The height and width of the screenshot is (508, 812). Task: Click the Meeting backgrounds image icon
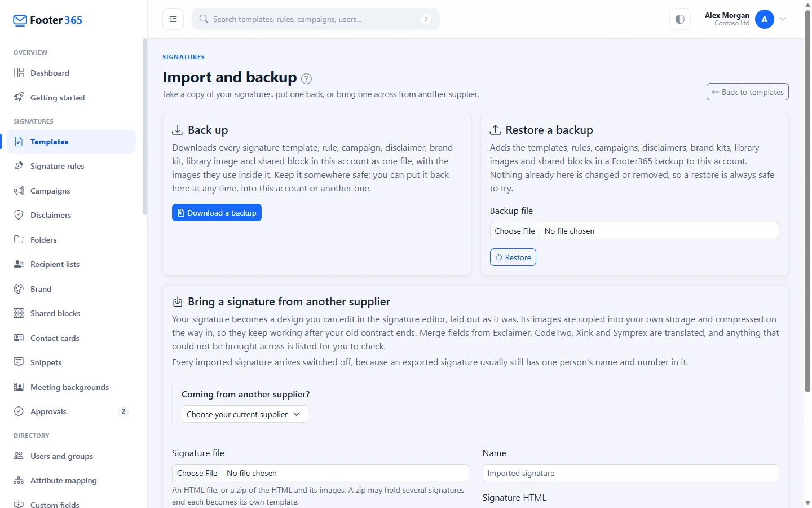click(x=19, y=387)
